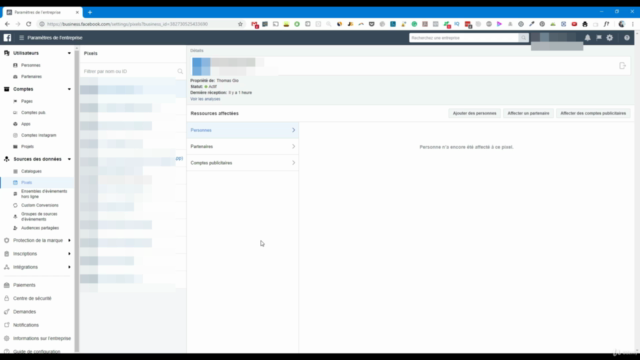Click Affecter des comptes publicitaires button

(593, 113)
